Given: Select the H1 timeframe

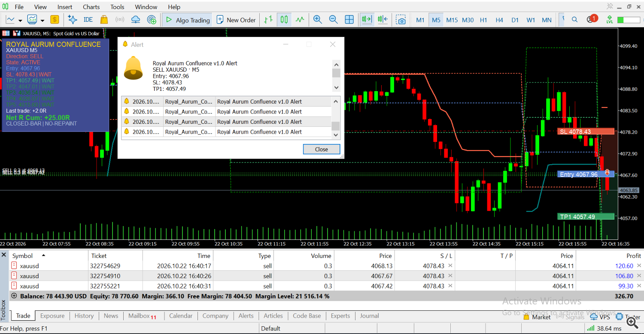Looking at the screenshot, I should 483,20.
